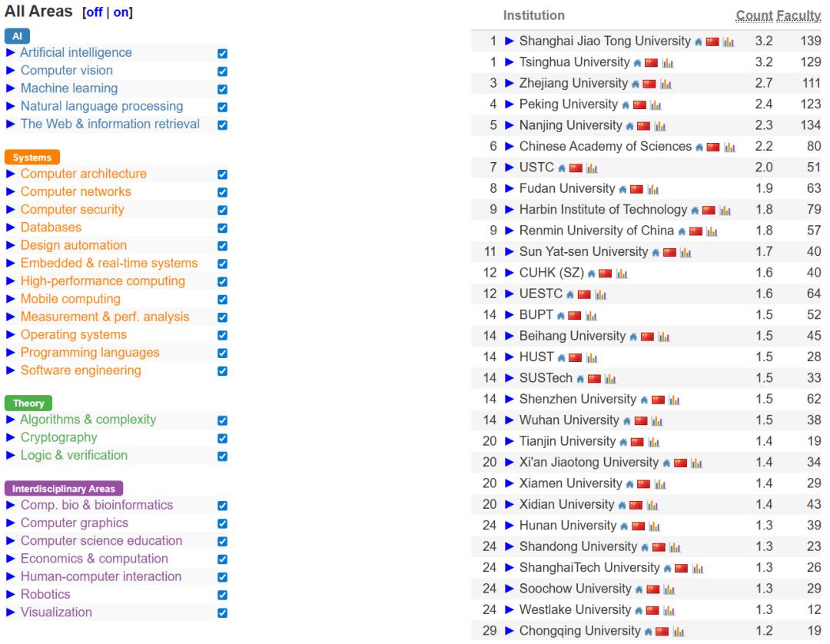
Task: Click the UESTC home icon
Action: click(569, 295)
